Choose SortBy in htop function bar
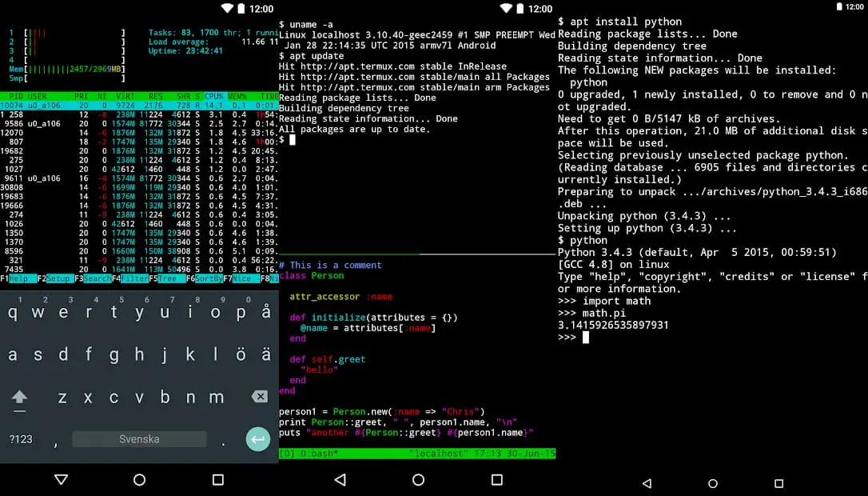 pos(209,278)
